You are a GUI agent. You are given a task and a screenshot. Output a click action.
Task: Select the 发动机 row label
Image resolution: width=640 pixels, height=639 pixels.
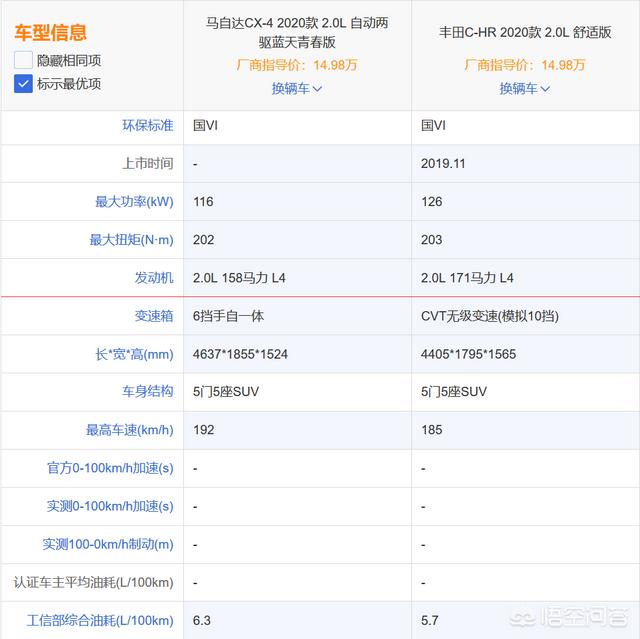(x=154, y=277)
